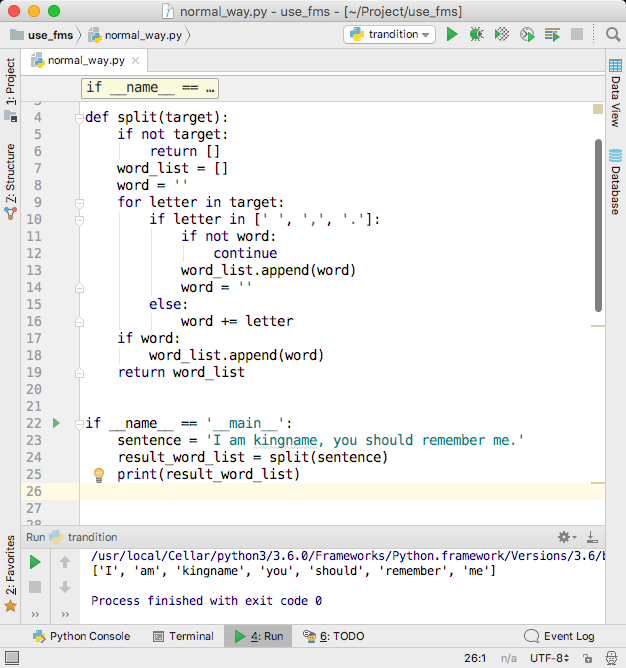
Task: Click the Favorites star icon
Action: click(11, 606)
